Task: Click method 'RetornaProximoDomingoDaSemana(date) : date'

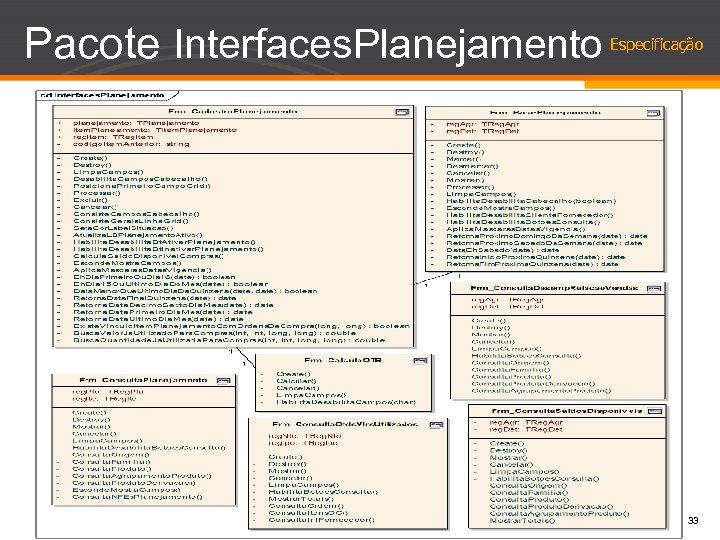Action: coord(546,236)
